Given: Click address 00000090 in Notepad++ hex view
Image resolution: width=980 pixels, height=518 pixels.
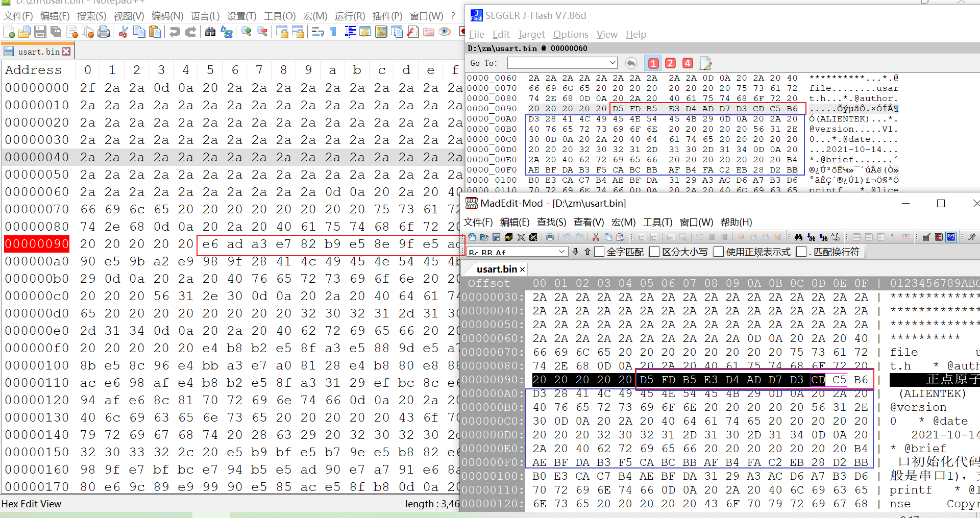Looking at the screenshot, I should 37,244.
